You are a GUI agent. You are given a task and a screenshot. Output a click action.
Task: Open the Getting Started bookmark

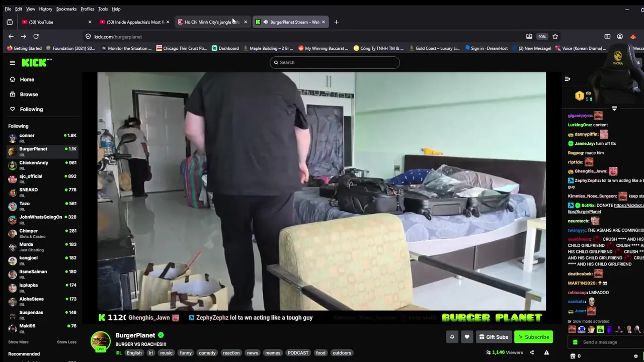[x=24, y=48]
